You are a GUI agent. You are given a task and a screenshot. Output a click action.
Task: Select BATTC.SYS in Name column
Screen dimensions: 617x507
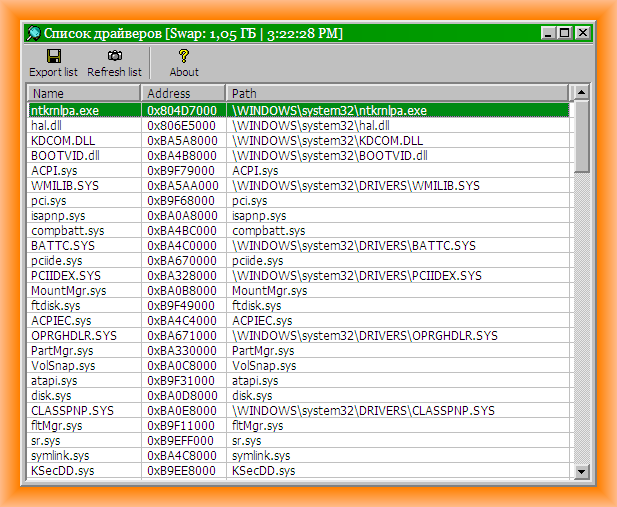coord(63,245)
